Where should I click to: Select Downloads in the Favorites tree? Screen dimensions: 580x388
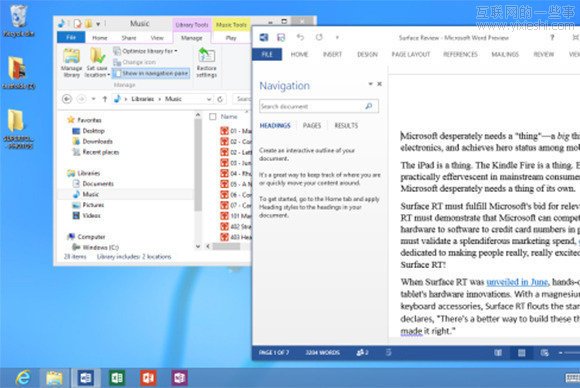click(92, 141)
